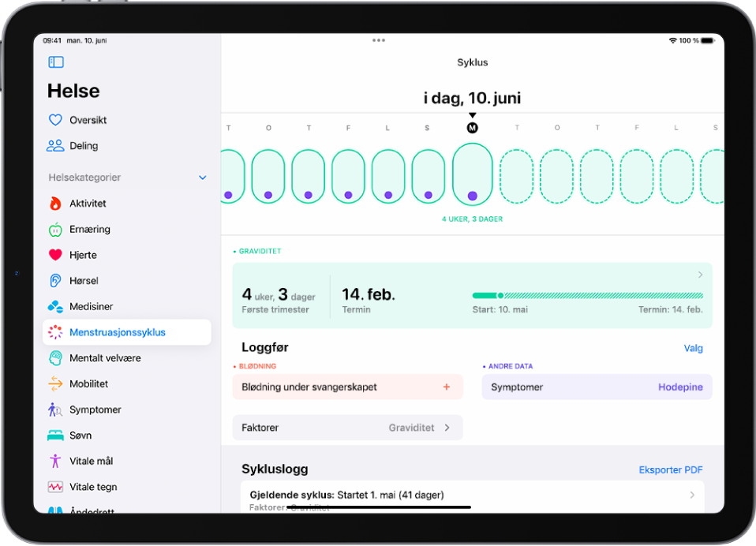Click the purple Hodepine value

pyautogui.click(x=680, y=387)
